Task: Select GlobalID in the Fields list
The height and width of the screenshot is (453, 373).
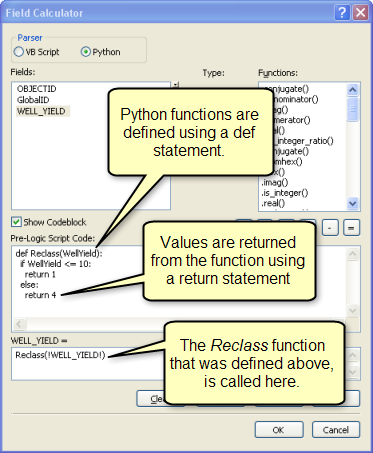Action: (x=33, y=100)
